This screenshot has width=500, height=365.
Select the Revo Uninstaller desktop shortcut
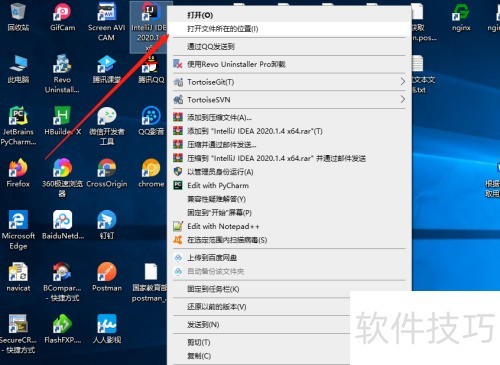(x=62, y=74)
